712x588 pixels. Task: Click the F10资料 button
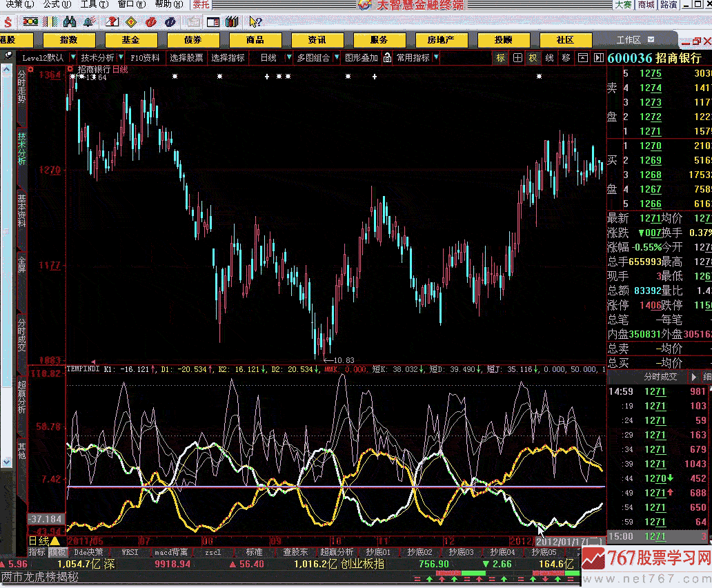tap(145, 58)
